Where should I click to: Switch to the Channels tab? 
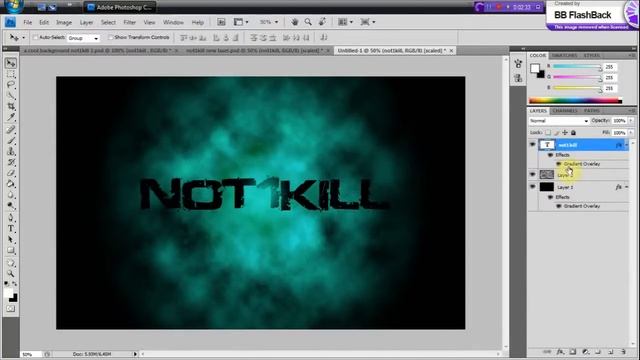coord(565,111)
